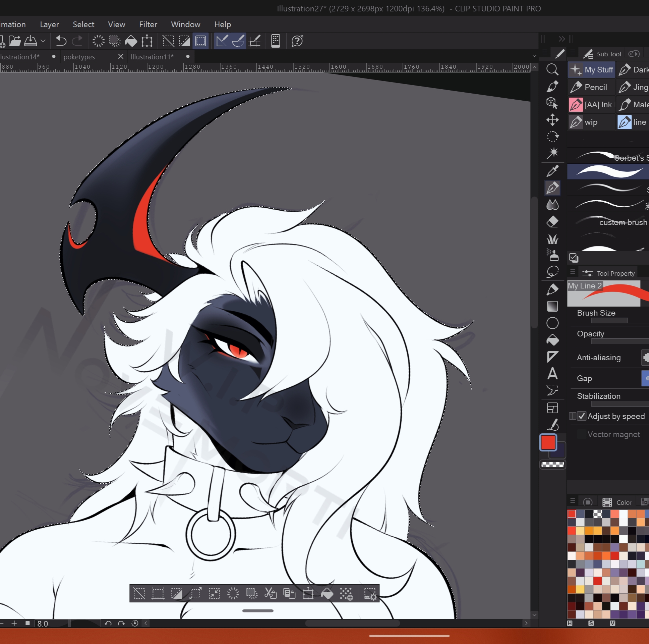This screenshot has height=644, width=649.
Task: Select the Pencil sub tool group
Action: [591, 87]
